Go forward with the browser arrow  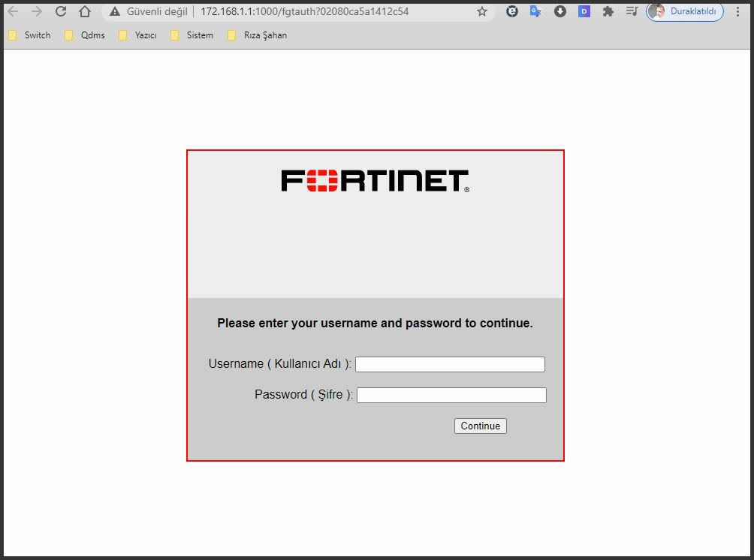(37, 11)
